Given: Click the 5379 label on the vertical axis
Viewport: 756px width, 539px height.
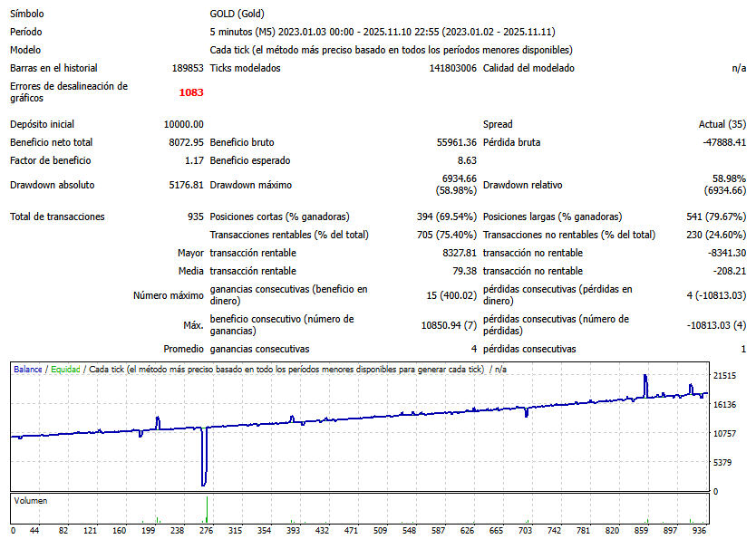Looking at the screenshot, I should point(723,463).
